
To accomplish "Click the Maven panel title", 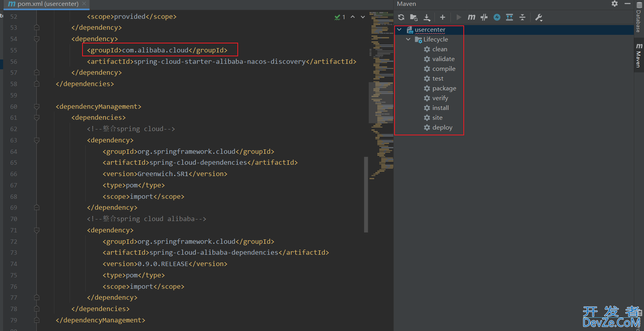I will pos(406,4).
